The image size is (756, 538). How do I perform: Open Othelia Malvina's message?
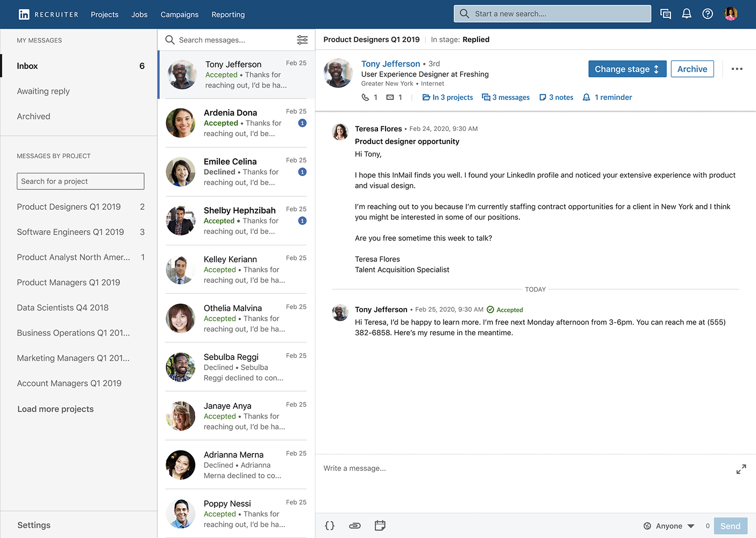click(x=237, y=318)
